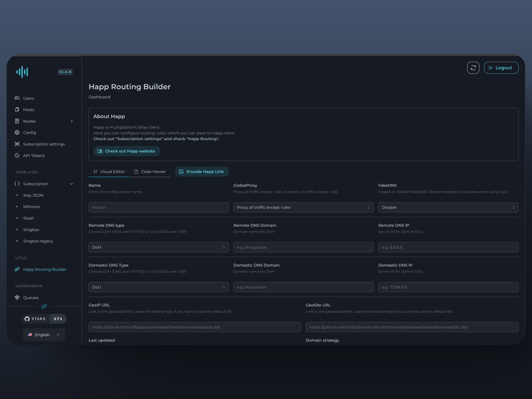Image resolution: width=532 pixels, height=399 pixels.
Task: Click the Visual Editor arrows icon
Action: tap(95, 172)
